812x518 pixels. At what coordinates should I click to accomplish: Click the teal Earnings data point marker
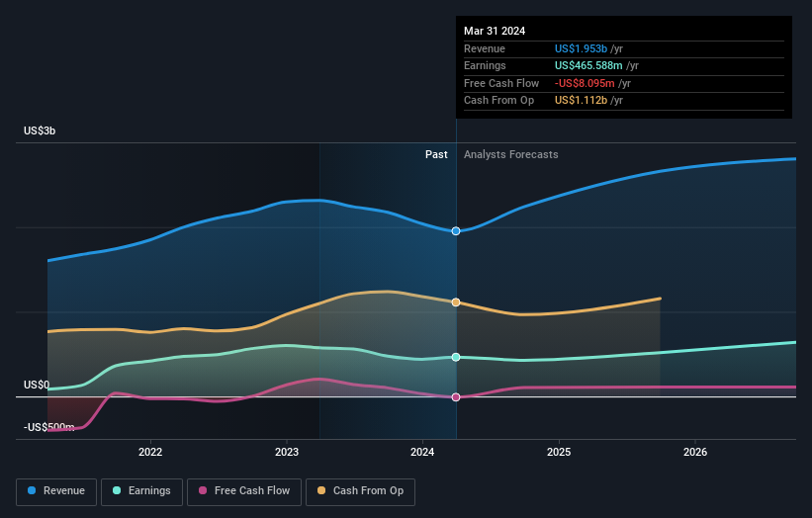point(456,357)
